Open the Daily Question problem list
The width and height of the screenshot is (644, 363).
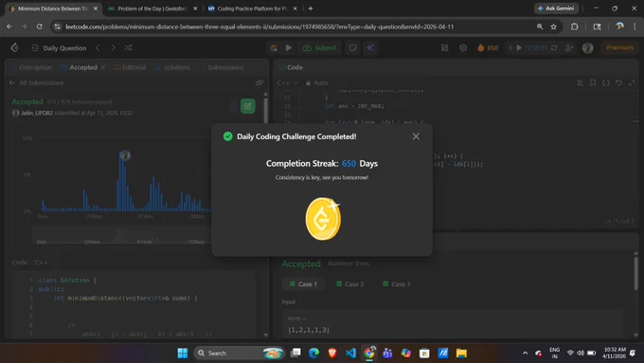(x=60, y=48)
